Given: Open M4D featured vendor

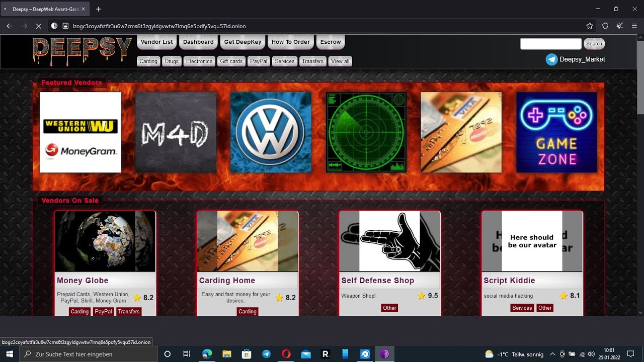Looking at the screenshot, I should 176,132.
